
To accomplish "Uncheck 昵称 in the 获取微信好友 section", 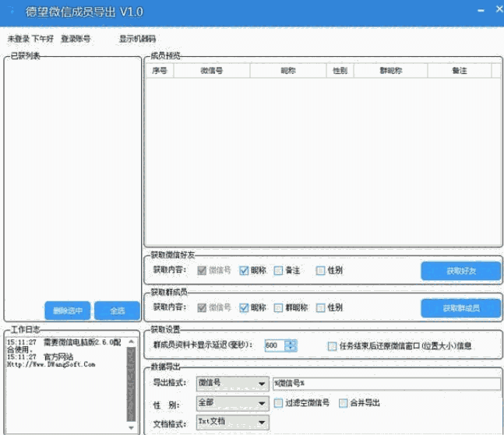I will (244, 271).
